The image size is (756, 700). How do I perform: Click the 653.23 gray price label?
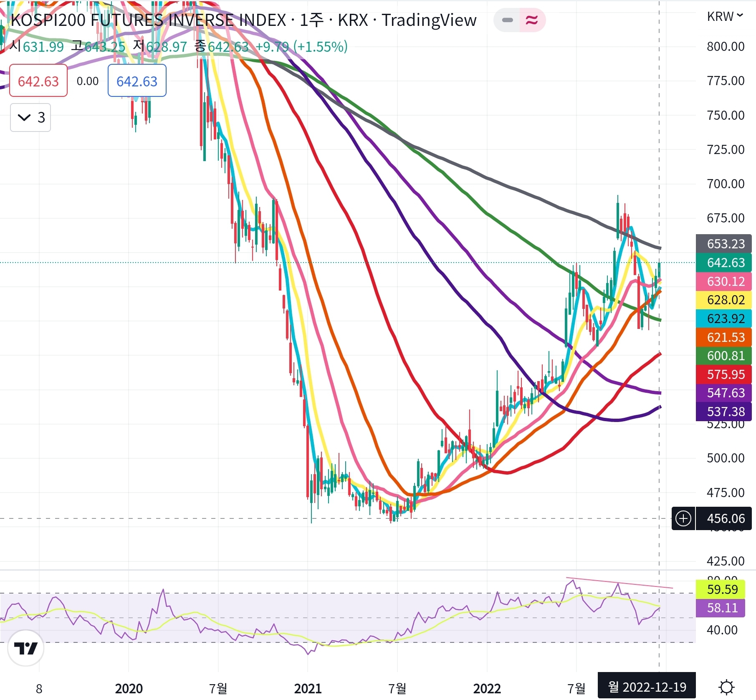point(723,244)
